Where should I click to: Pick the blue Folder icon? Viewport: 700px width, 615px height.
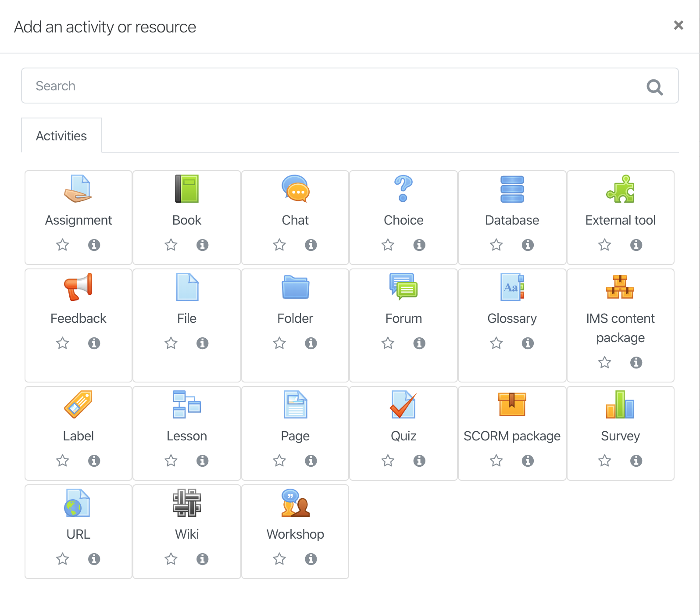tap(295, 287)
